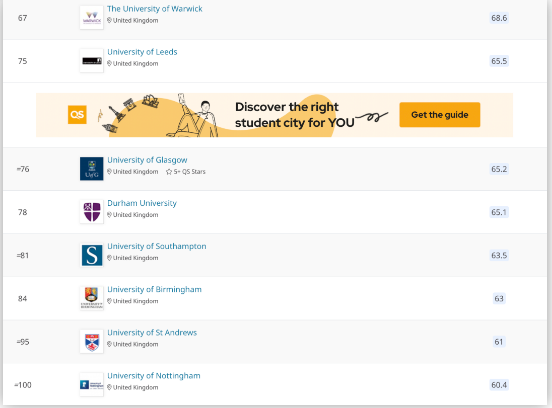Click the Get the guide button
Image resolution: width=552 pixels, height=408 pixels.
point(440,115)
